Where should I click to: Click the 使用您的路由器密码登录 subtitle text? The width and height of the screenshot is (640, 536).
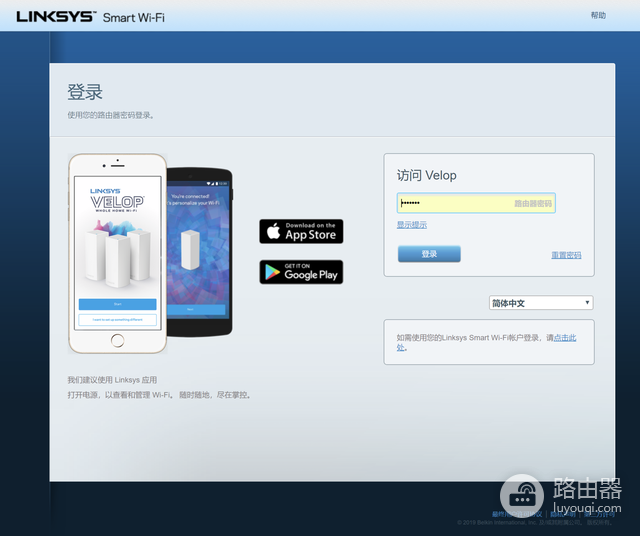(x=111, y=116)
